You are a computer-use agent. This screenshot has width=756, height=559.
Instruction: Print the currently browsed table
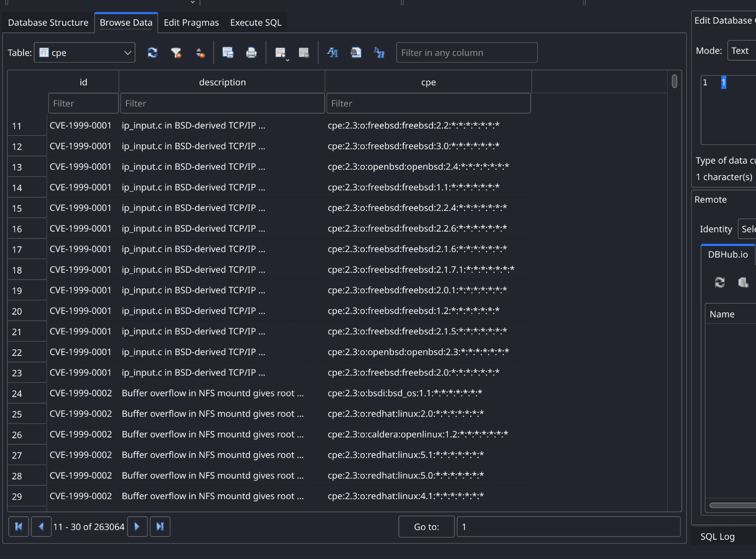(x=251, y=53)
